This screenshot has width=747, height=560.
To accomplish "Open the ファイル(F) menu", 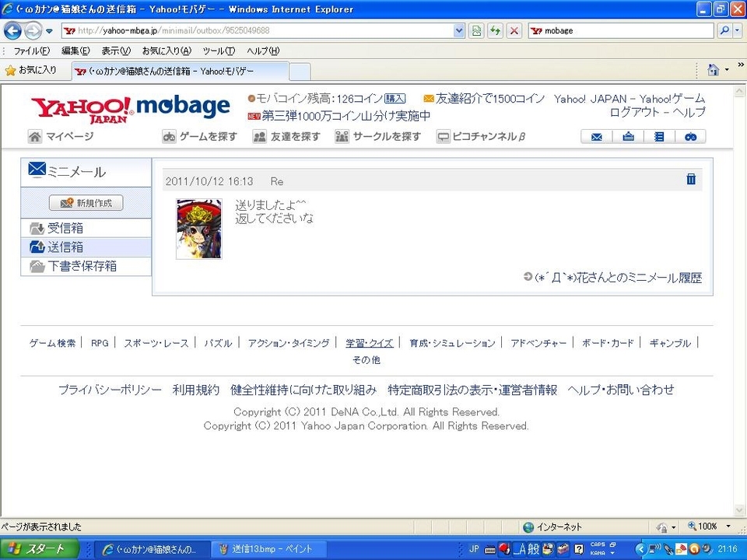I will 31,51.
